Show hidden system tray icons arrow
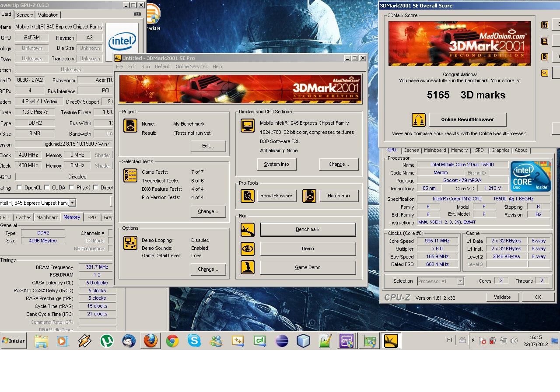The height and width of the screenshot is (392, 560). coord(473,340)
